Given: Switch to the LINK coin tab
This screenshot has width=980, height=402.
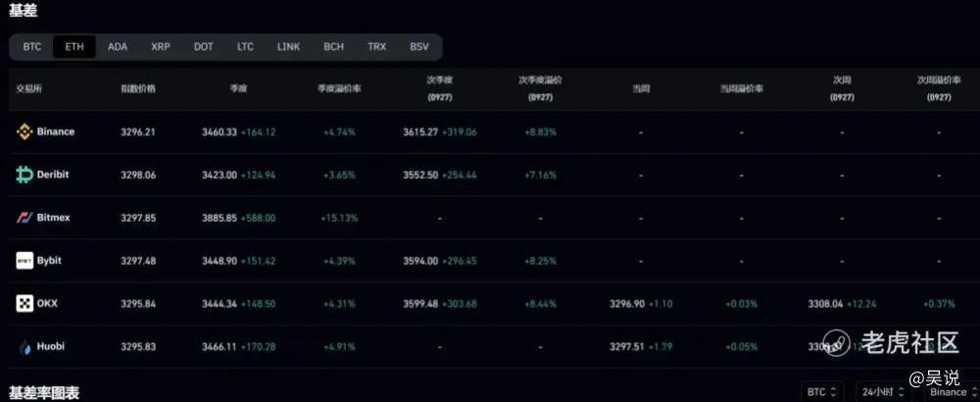Looking at the screenshot, I should coord(288,46).
